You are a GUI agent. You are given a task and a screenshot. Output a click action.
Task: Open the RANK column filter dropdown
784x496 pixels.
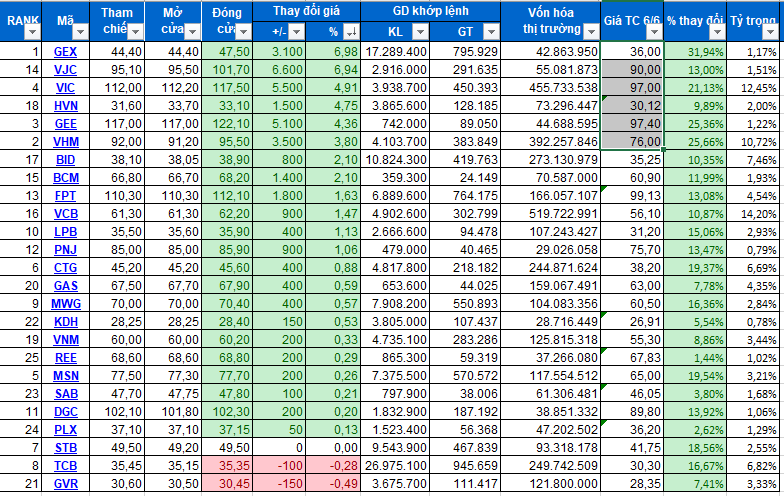[x=32, y=32]
